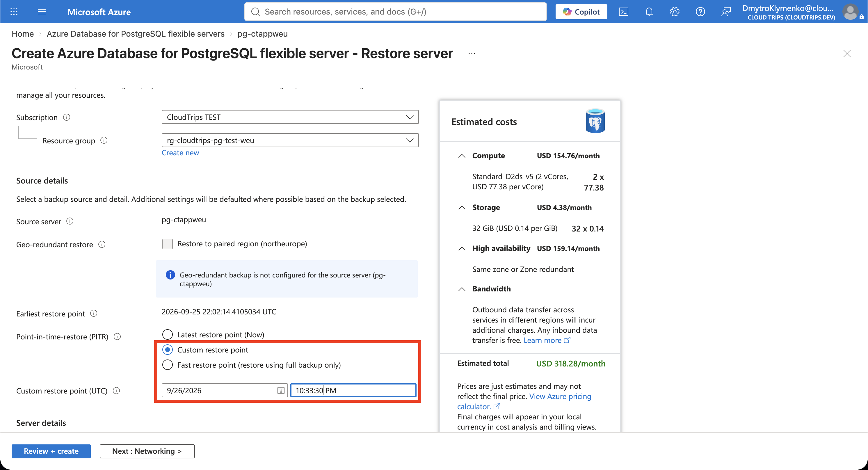Click the PostgreSQL elephant icon in Estimated costs

pyautogui.click(x=595, y=121)
